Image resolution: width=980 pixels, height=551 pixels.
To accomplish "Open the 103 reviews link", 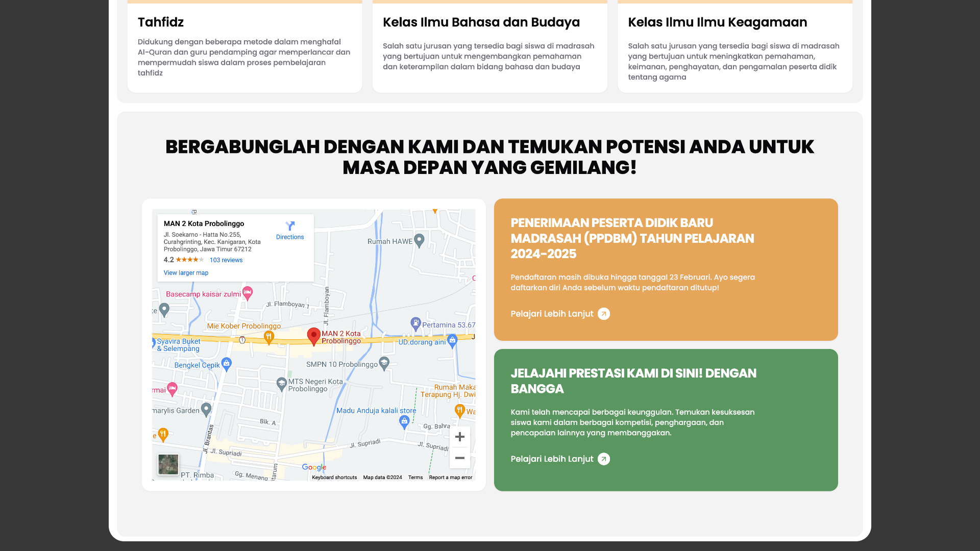I will (x=226, y=260).
